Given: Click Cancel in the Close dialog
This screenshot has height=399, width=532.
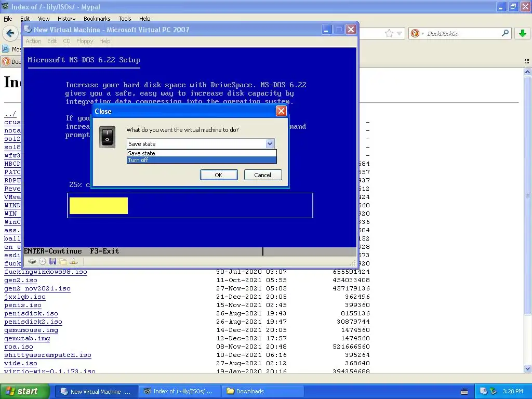Looking at the screenshot, I should coord(263,175).
